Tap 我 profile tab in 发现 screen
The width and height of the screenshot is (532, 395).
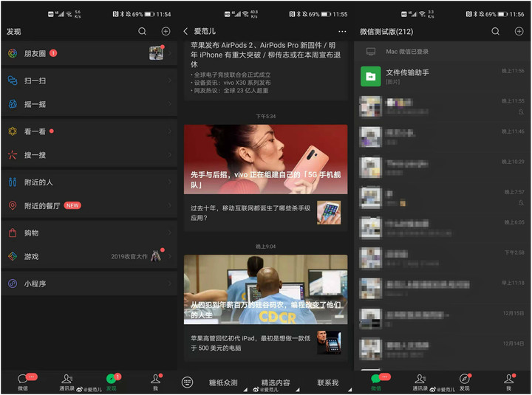click(155, 382)
